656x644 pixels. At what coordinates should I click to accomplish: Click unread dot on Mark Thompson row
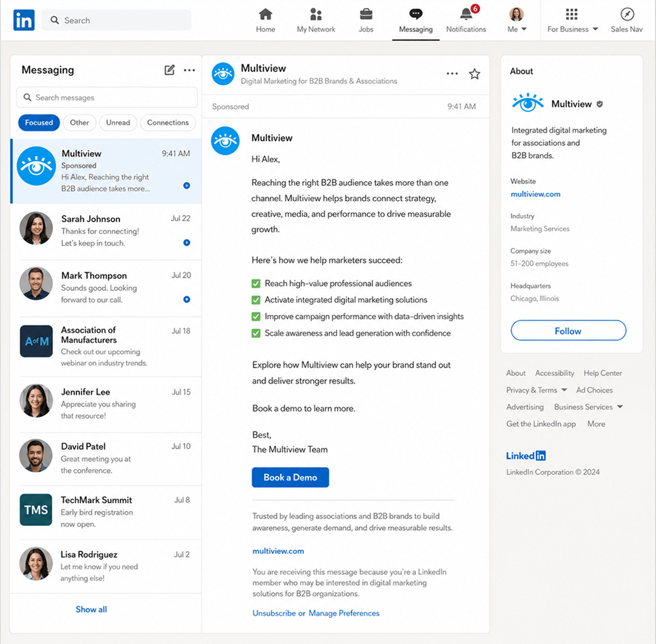point(186,300)
